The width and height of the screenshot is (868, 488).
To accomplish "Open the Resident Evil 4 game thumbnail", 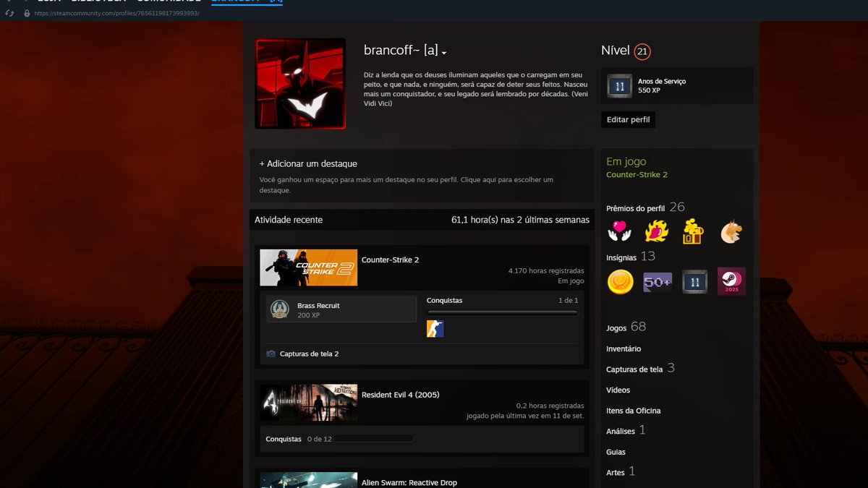I will 309,403.
